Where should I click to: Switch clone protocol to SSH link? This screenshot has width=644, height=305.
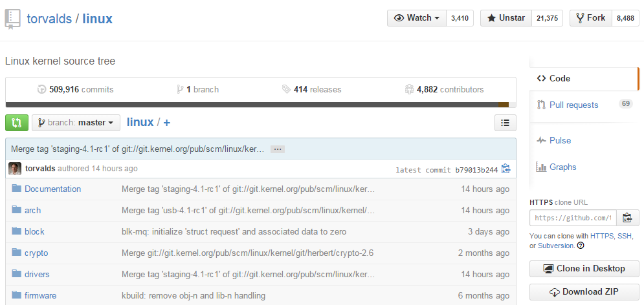coord(624,236)
